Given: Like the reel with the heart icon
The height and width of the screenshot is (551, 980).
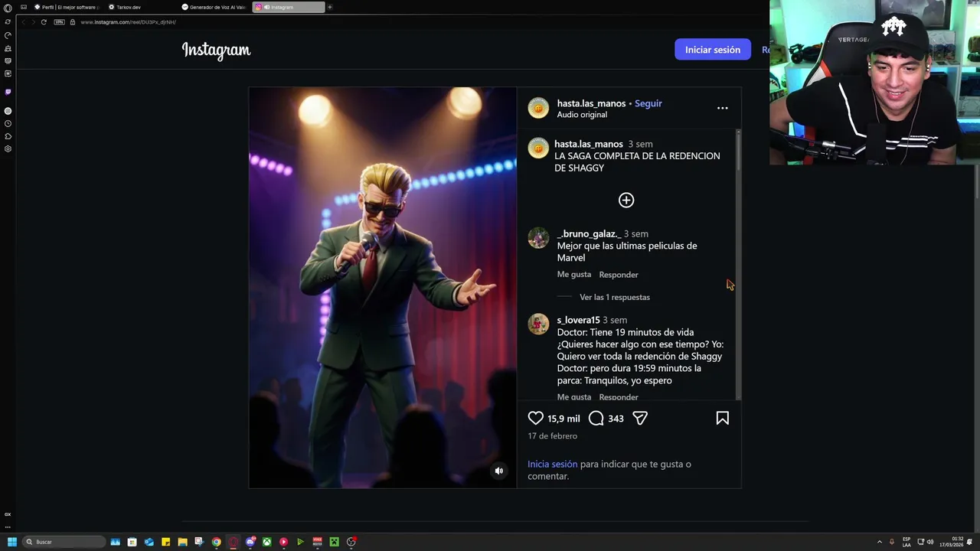Looking at the screenshot, I should coord(535,419).
